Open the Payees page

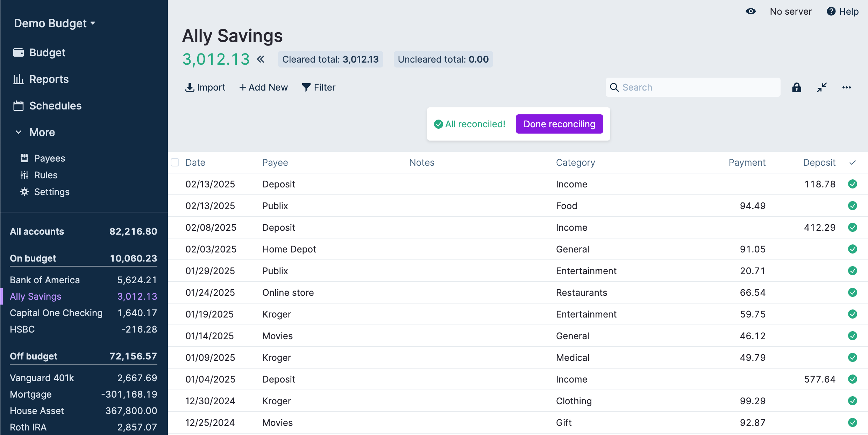(49, 158)
